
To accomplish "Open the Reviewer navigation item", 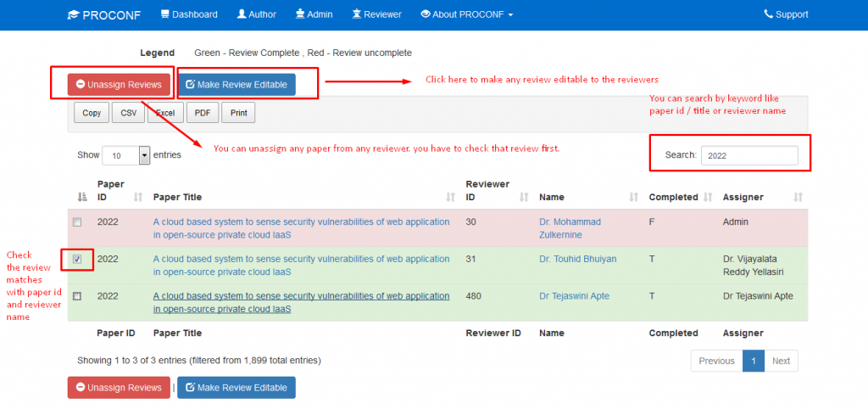I will point(377,14).
